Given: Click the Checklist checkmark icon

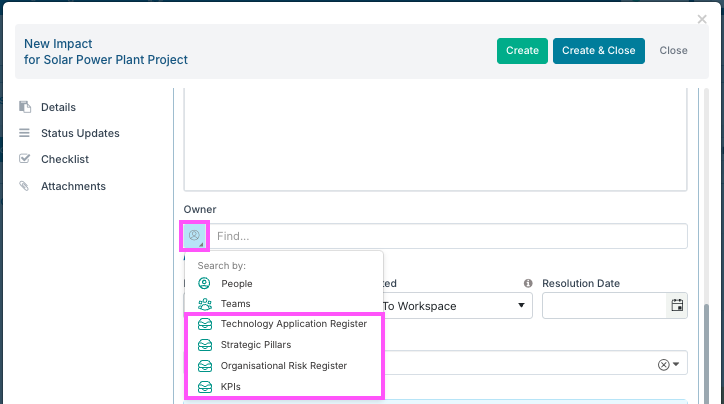Looking at the screenshot, I should tap(25, 159).
